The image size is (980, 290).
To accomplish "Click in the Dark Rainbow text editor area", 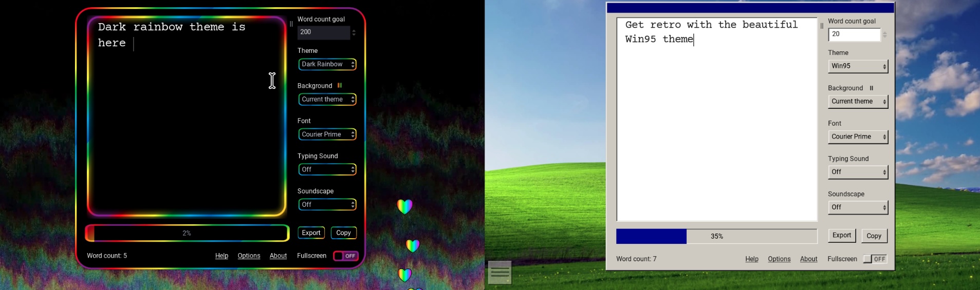I will click(x=187, y=117).
